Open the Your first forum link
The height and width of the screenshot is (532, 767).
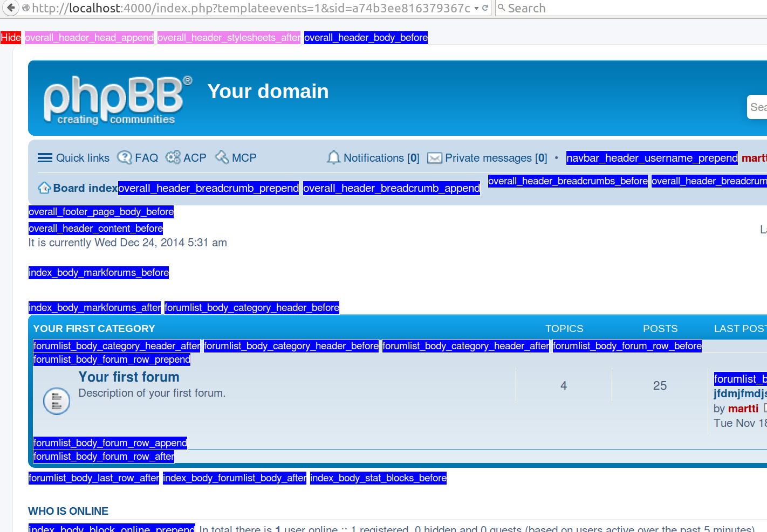(x=129, y=377)
